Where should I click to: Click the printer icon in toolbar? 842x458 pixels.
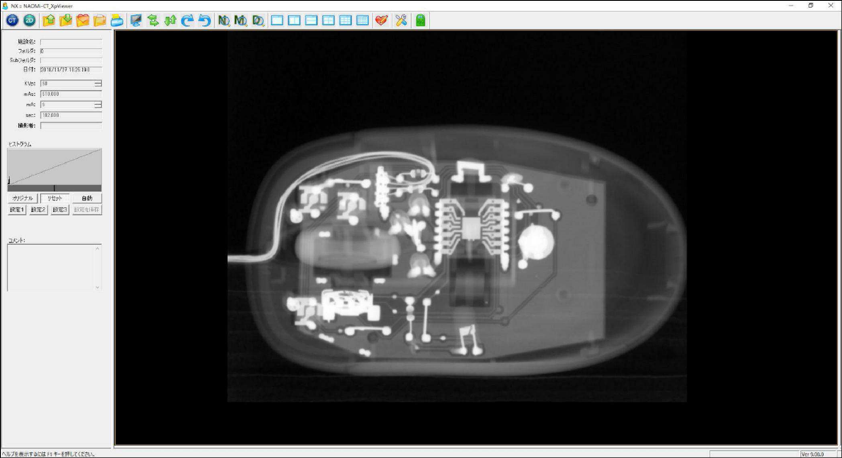(117, 20)
